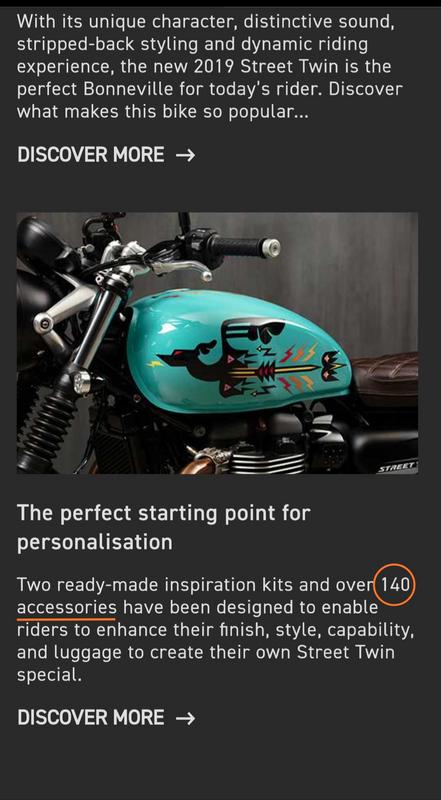The height and width of the screenshot is (800, 441).
Task: Tap the arrow beside the first DISCOVER MORE
Action: click(x=185, y=155)
